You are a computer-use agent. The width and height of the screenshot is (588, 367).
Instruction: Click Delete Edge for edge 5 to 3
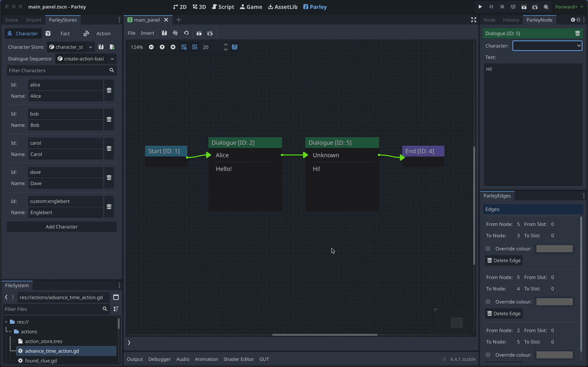(504, 260)
